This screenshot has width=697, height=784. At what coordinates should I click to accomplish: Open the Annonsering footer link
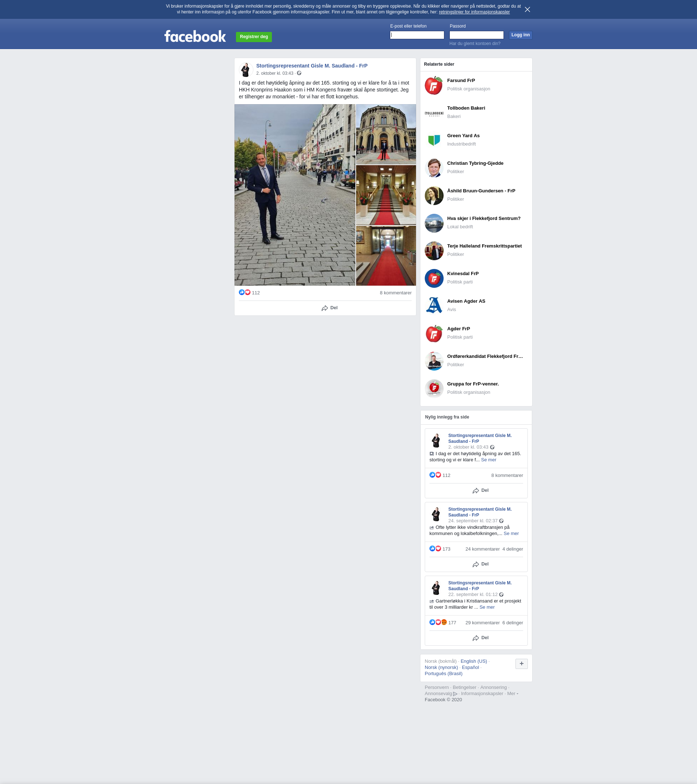pyautogui.click(x=493, y=687)
